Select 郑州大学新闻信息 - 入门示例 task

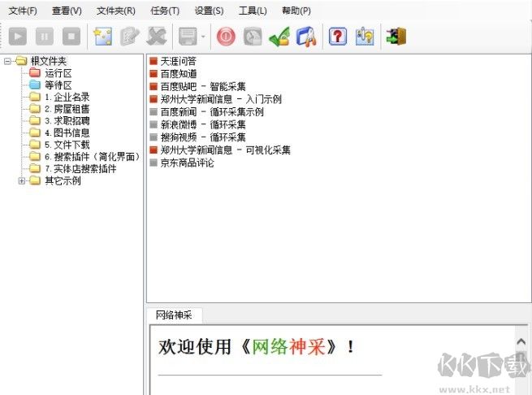pyautogui.click(x=221, y=99)
